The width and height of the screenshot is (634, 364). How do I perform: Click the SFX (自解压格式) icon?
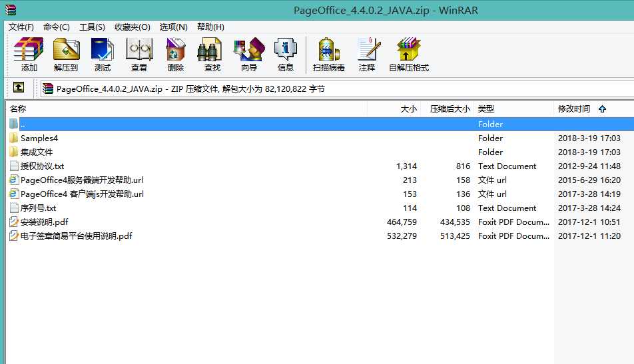(x=408, y=49)
